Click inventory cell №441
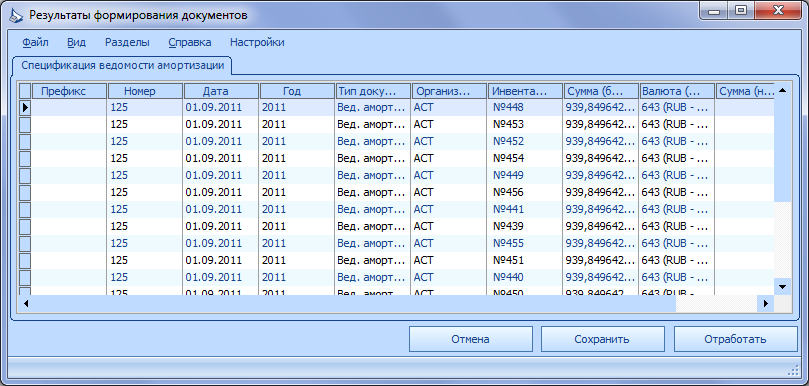The width and height of the screenshot is (809, 386). (525, 210)
